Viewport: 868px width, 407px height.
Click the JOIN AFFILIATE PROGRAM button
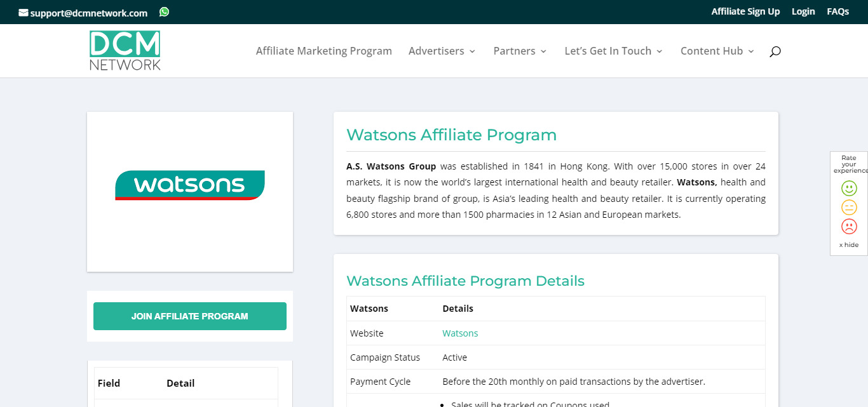pos(189,316)
